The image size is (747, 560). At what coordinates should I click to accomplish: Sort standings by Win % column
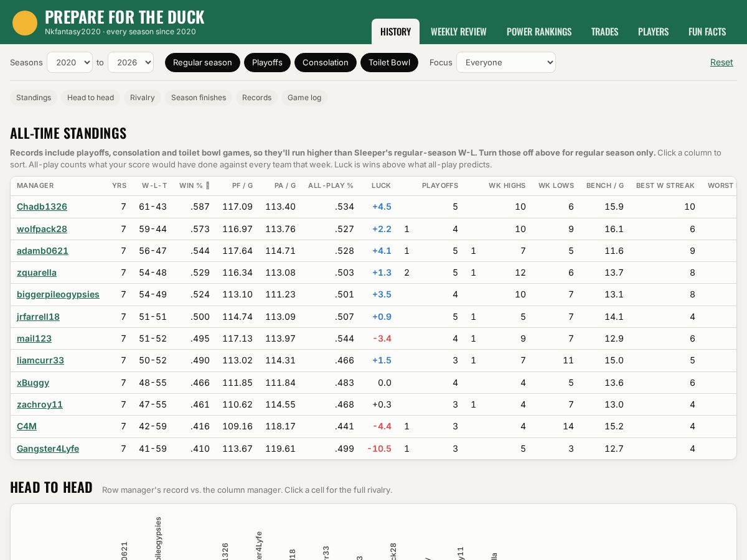(194, 185)
